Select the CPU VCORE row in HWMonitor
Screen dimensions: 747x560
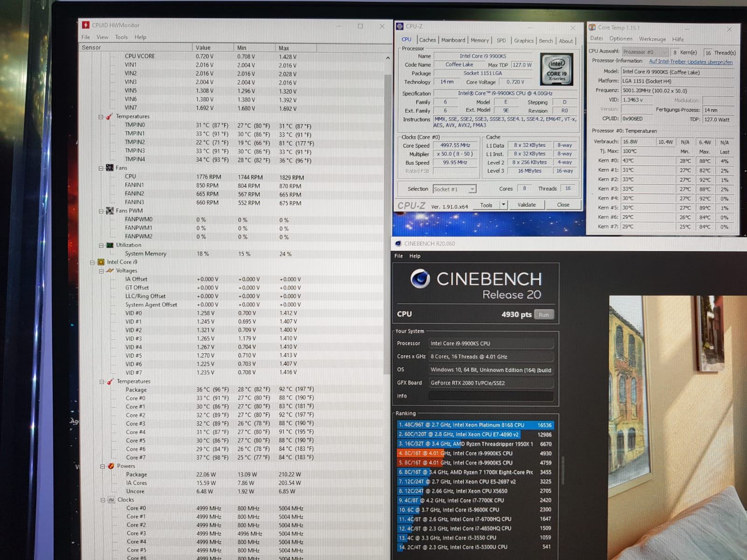pyautogui.click(x=231, y=56)
